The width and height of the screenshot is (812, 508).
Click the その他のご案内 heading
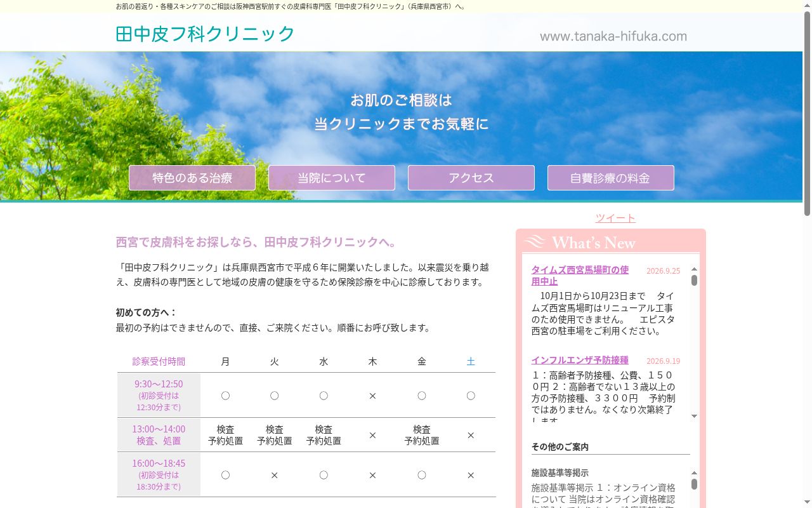(560, 446)
